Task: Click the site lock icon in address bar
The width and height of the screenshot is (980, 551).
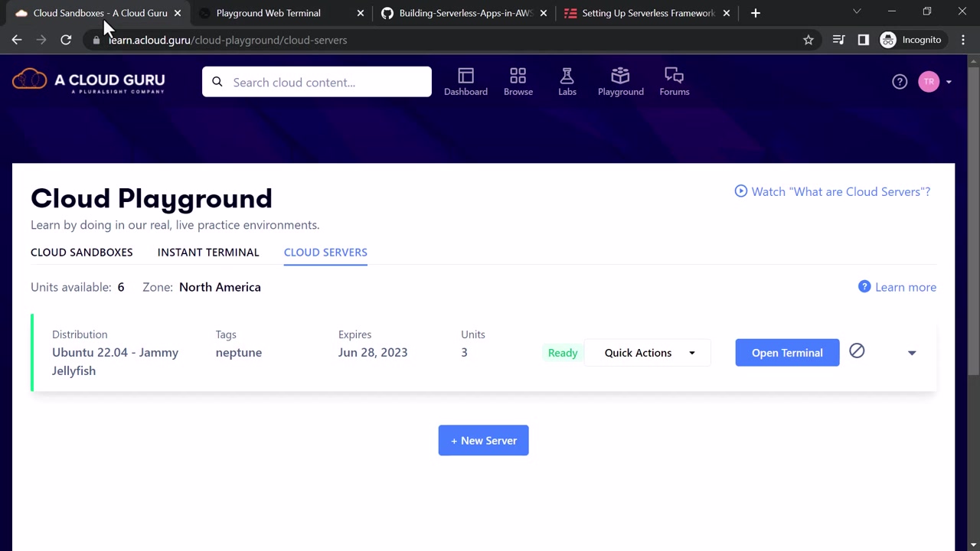Action: coord(96,40)
